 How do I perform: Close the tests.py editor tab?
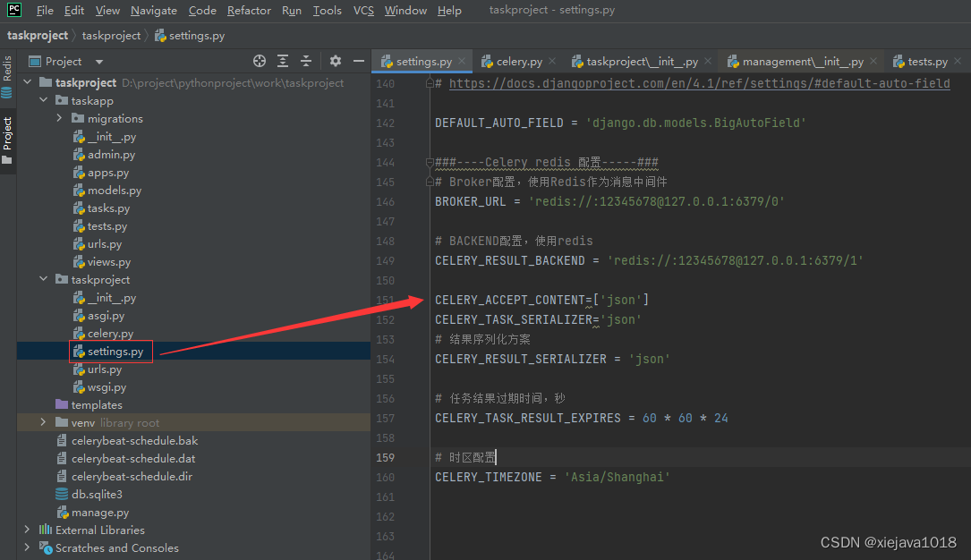coord(956,61)
